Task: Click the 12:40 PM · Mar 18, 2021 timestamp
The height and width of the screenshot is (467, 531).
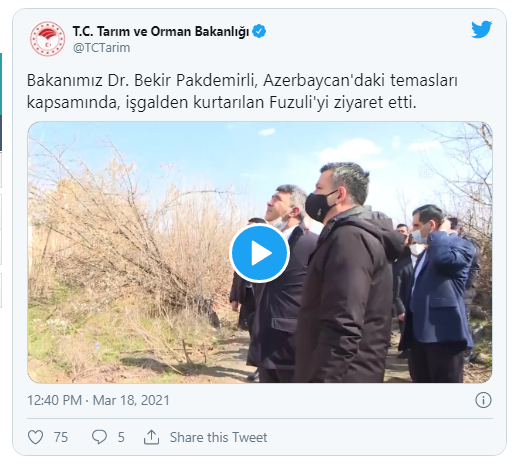Action: click(98, 400)
